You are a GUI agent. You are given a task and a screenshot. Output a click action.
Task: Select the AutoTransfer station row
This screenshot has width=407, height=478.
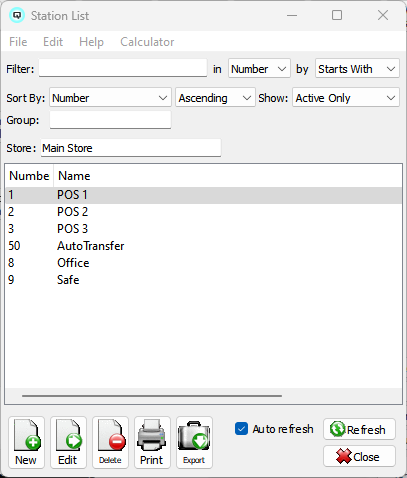coord(204,246)
